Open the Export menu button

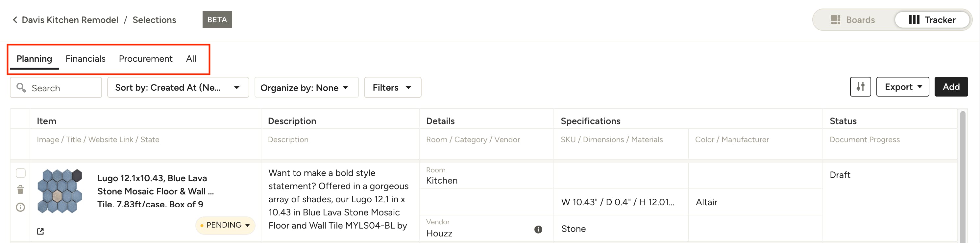pyautogui.click(x=902, y=87)
